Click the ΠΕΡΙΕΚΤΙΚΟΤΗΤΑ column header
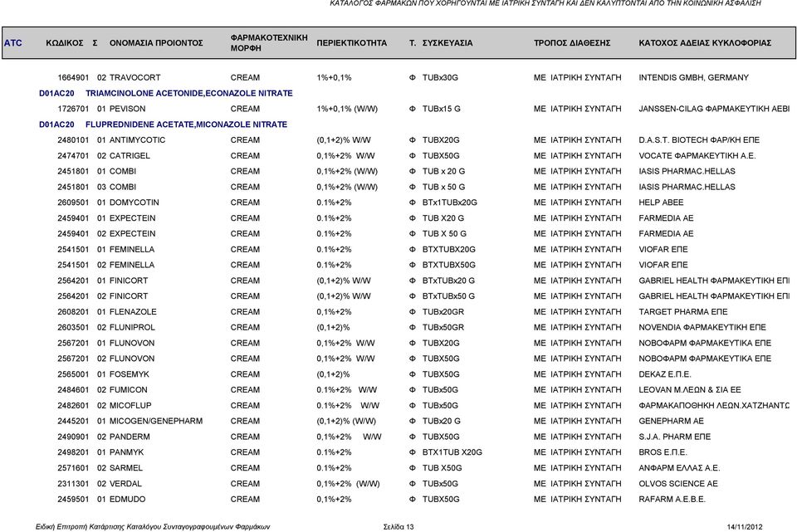The height and width of the screenshot is (532, 797). pyautogui.click(x=352, y=42)
